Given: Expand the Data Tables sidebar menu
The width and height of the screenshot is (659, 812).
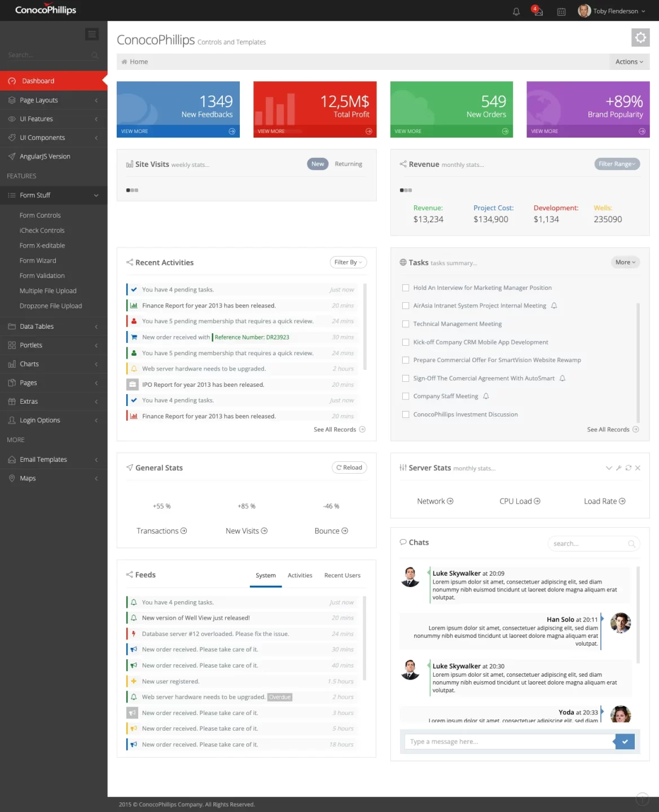Looking at the screenshot, I should [x=54, y=326].
